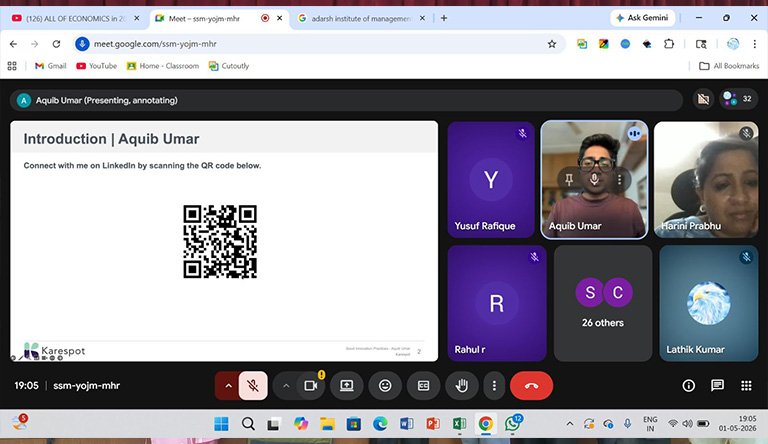768x444 pixels.
Task: Switch to the adarsh institute of management tab
Action: 361,18
